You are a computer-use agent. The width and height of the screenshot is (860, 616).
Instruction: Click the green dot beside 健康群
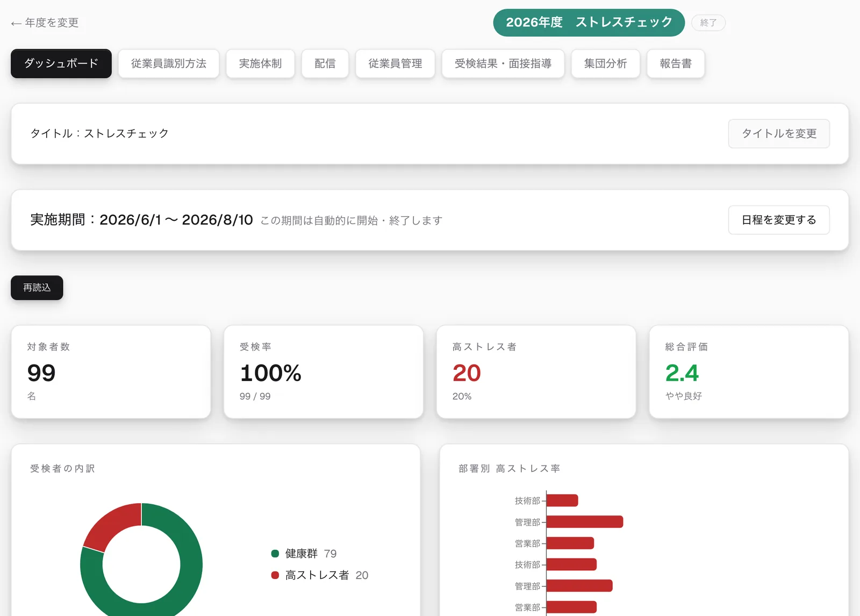pos(275,554)
